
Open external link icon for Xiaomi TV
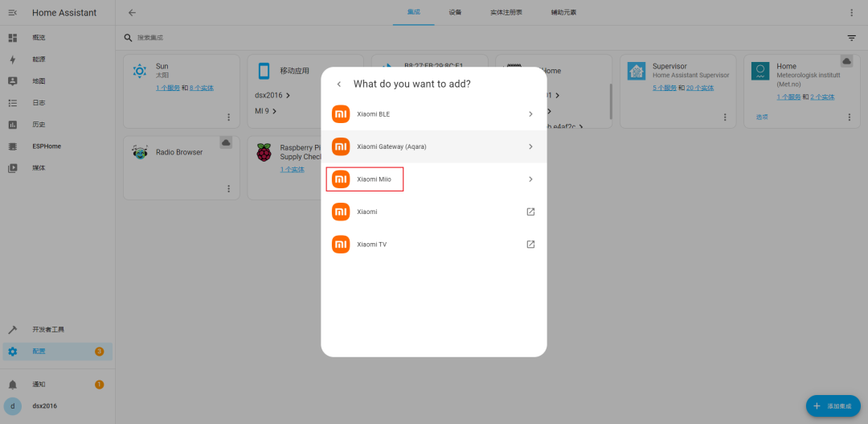click(x=530, y=245)
